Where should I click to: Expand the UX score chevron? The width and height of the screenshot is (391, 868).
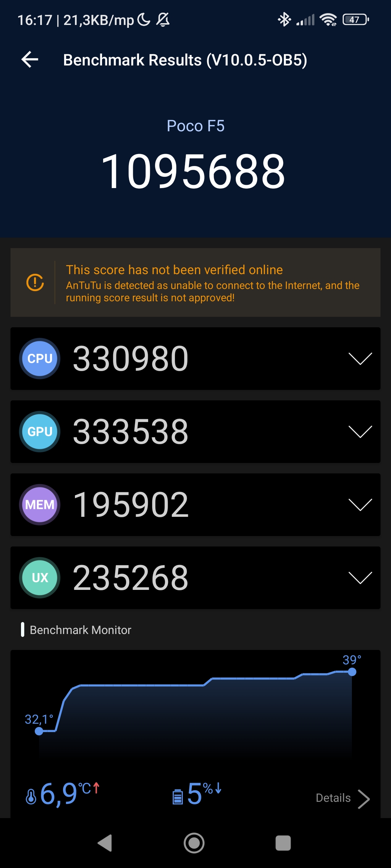360,578
